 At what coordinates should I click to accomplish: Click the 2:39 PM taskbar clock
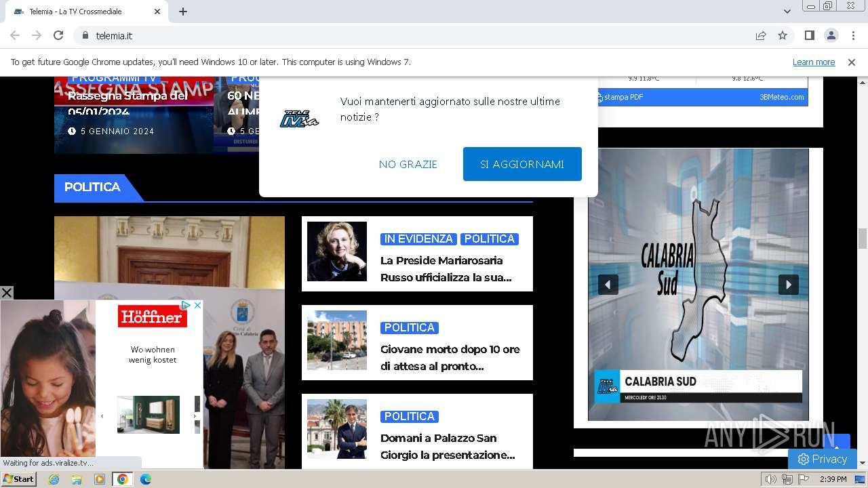pyautogui.click(x=833, y=479)
